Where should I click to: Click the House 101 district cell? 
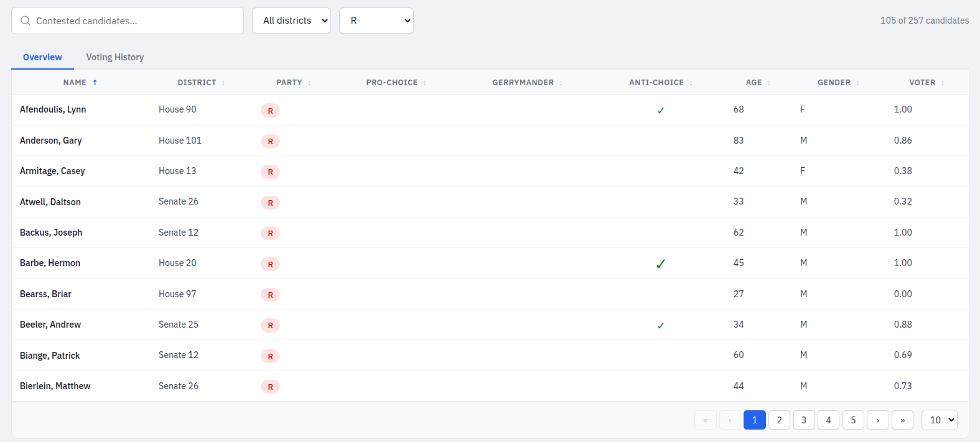180,140
